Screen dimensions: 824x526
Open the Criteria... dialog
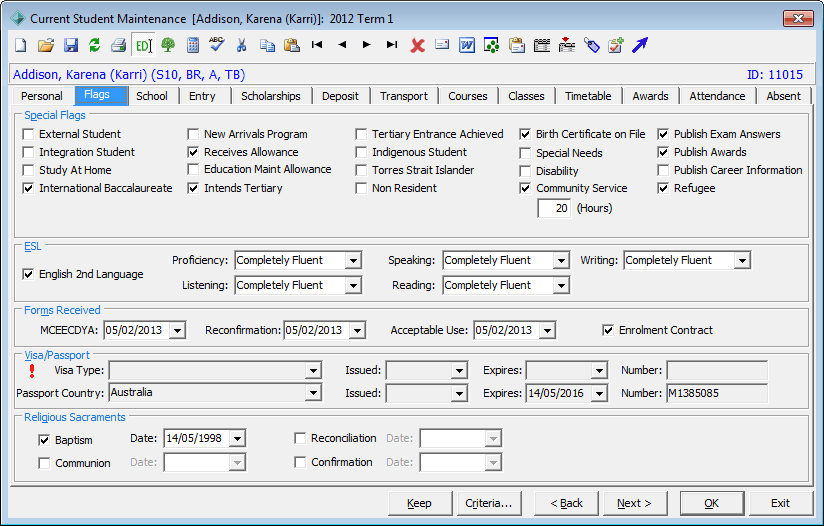pyautogui.click(x=489, y=503)
